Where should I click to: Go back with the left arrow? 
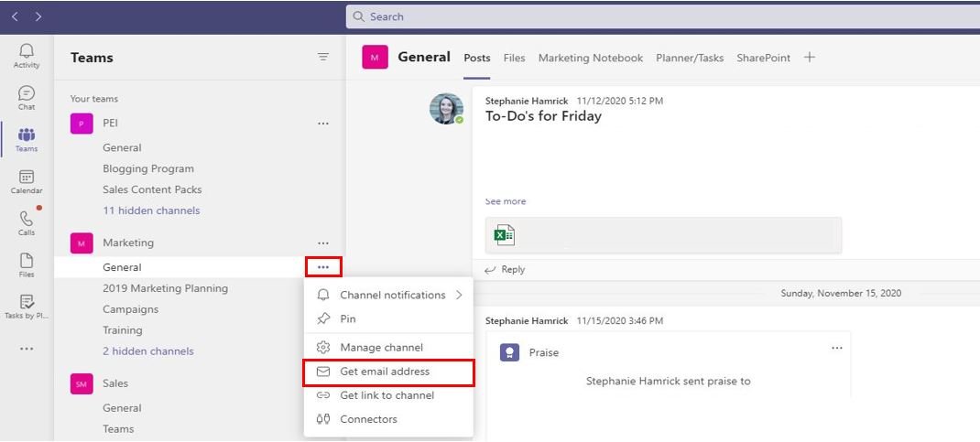point(15,16)
